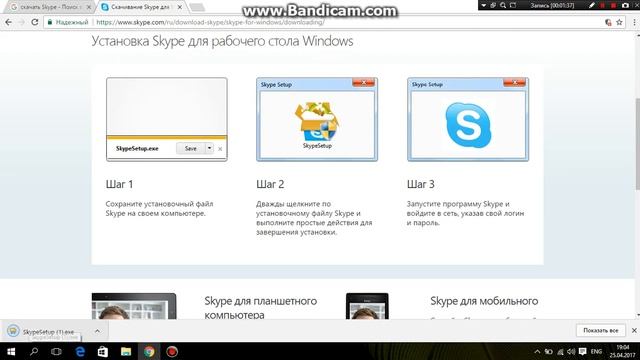Click the green secure padlock icon
Viewport: 640px width, 360px height.
[x=50, y=22]
